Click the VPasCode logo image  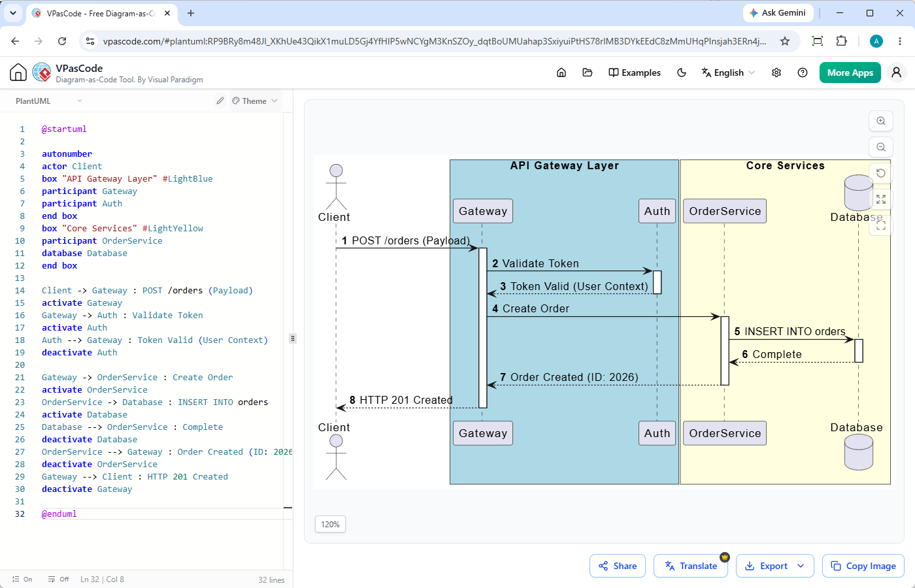pyautogui.click(x=42, y=73)
